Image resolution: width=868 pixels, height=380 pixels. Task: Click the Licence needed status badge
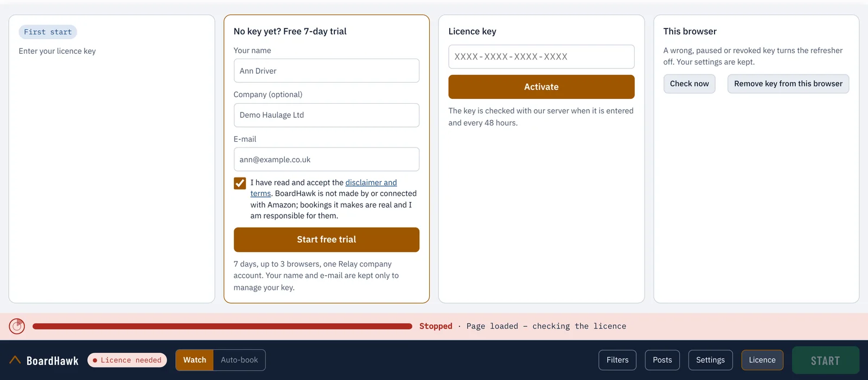[x=127, y=360]
